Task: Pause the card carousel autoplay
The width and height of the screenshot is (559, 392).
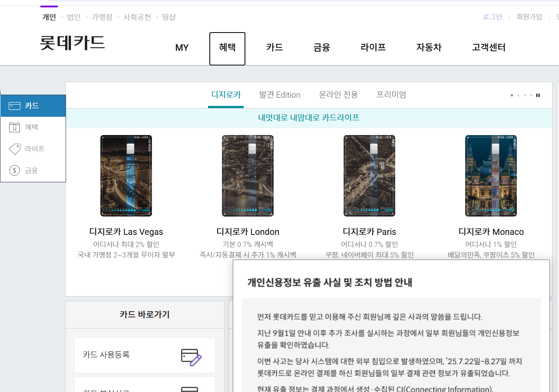Action: coord(538,95)
